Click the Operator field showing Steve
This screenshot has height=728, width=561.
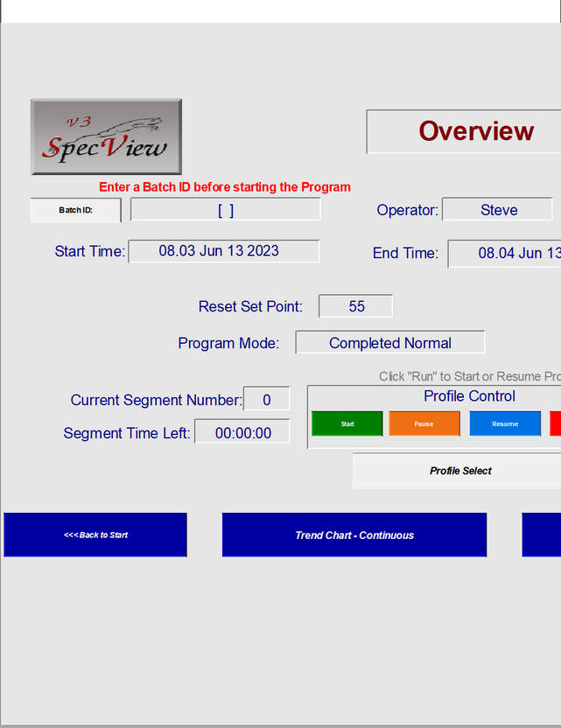tap(498, 210)
